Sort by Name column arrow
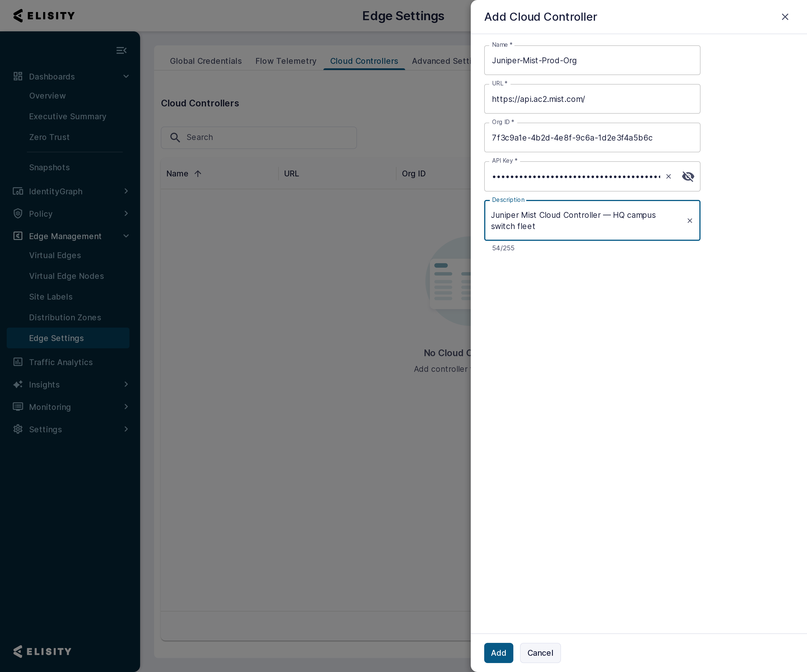The width and height of the screenshot is (807, 672). [198, 174]
